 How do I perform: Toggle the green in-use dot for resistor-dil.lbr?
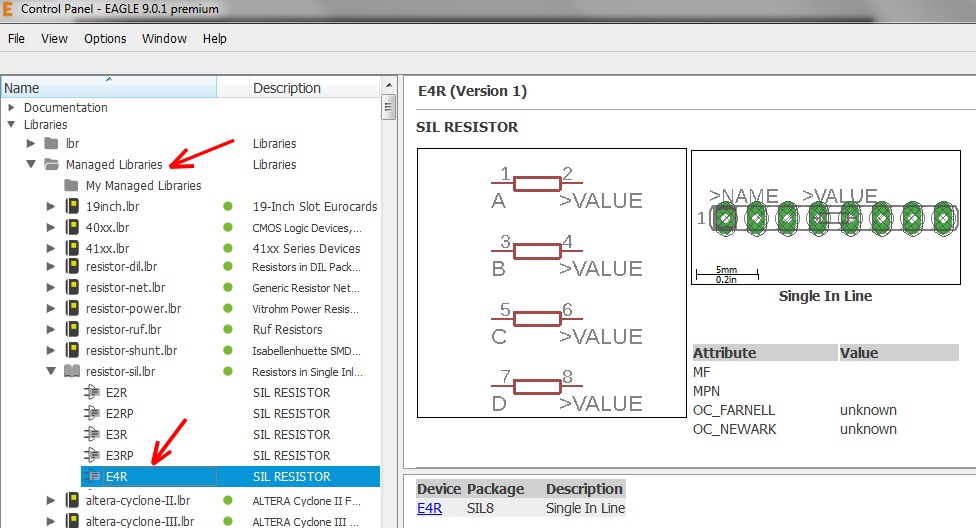(228, 266)
